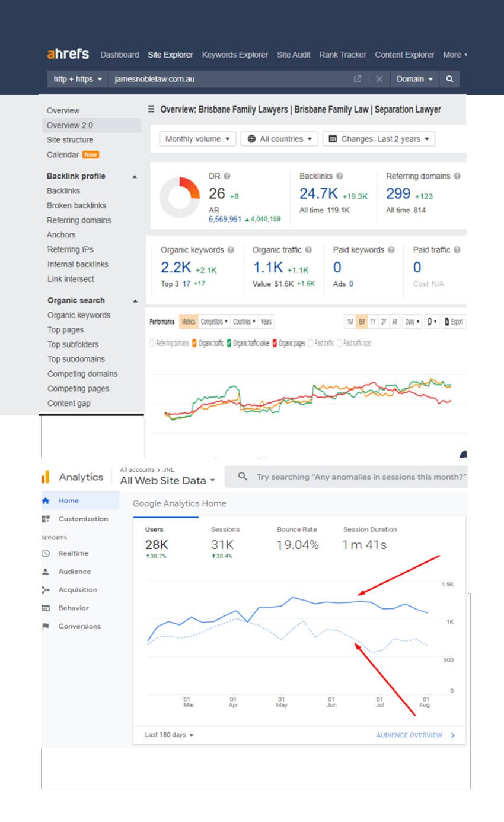Open the Competitors chart dropdown
Viewport: 504px width, 822px height.
pyautogui.click(x=214, y=322)
